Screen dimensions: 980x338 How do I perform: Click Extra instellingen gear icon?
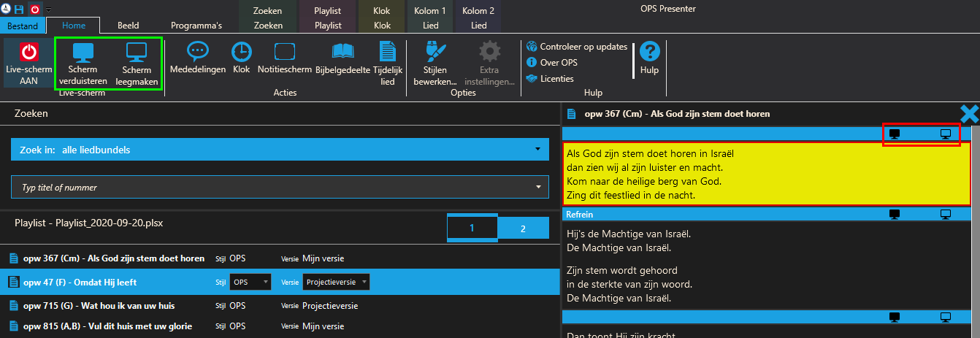coord(489,63)
